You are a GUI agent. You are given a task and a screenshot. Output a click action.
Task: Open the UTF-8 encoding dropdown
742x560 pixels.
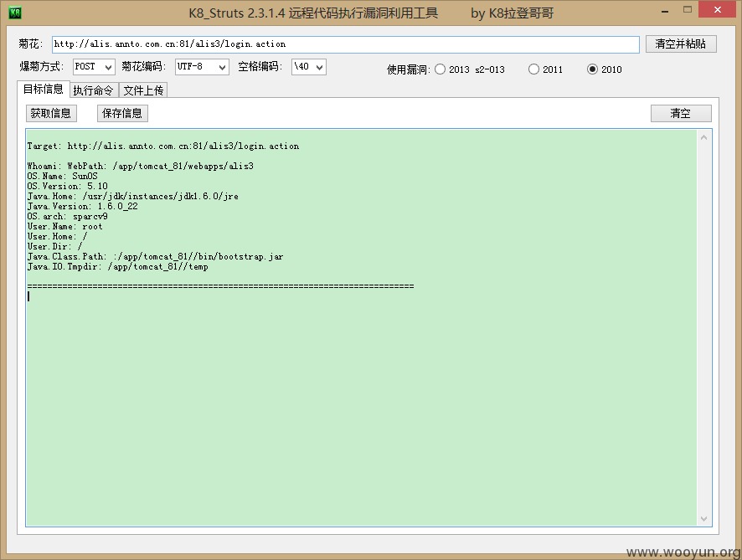[x=202, y=67]
